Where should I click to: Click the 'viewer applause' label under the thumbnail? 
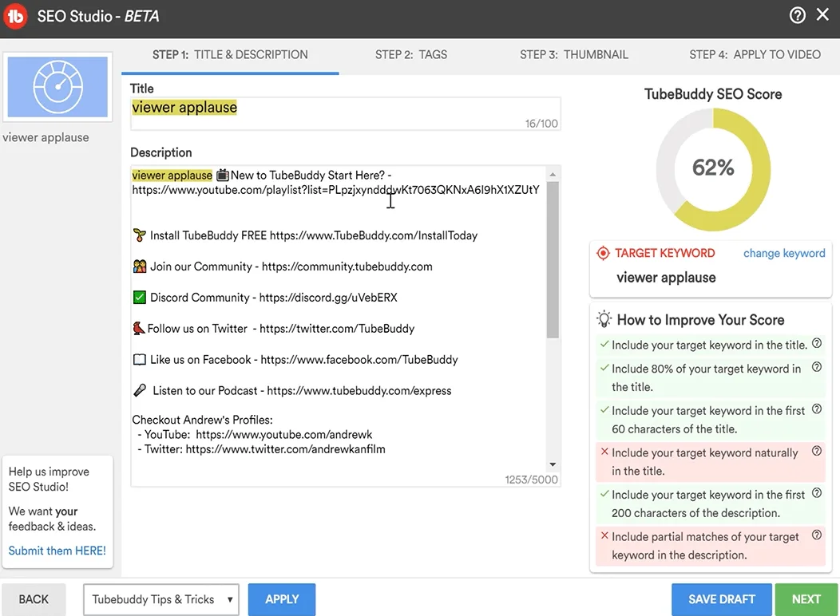click(x=46, y=137)
